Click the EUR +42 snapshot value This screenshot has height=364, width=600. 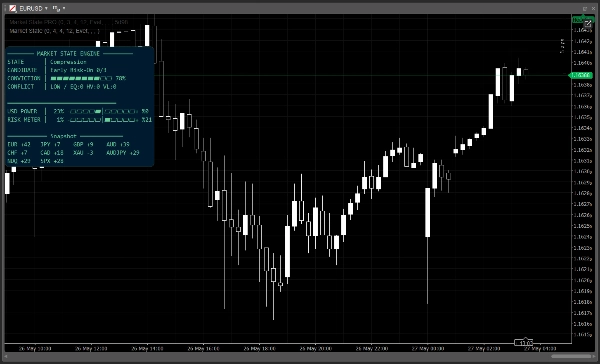tap(19, 144)
